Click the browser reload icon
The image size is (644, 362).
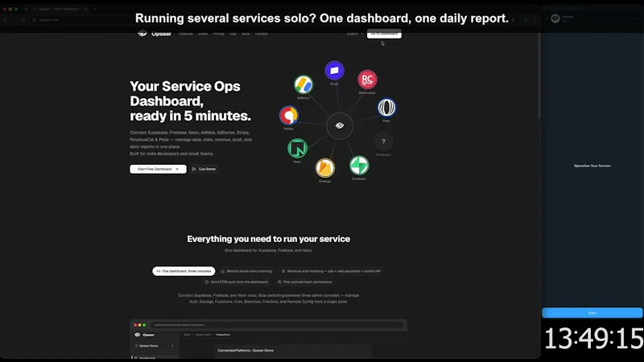(23, 19)
